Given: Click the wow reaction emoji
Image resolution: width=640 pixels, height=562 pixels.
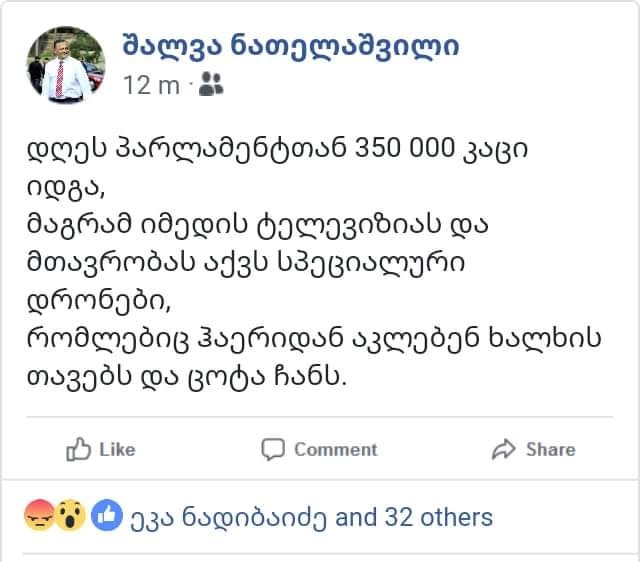Looking at the screenshot, I should pyautogui.click(x=70, y=516).
